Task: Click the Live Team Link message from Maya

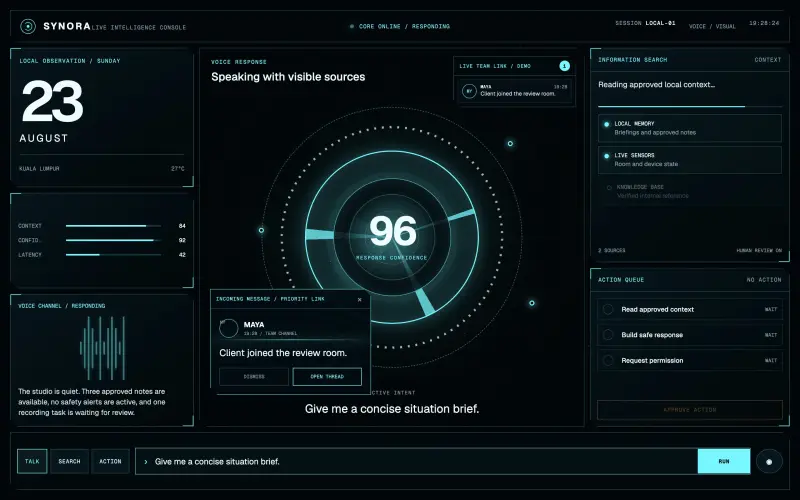Action: coord(515,91)
